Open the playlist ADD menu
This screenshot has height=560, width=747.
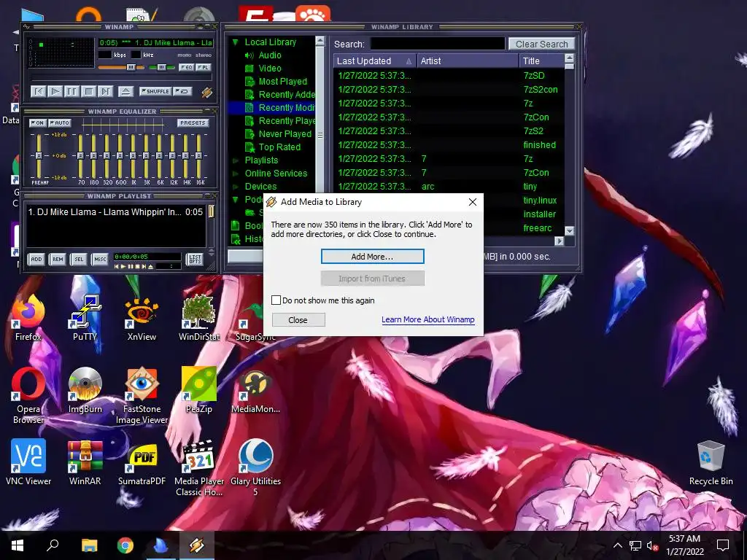click(36, 259)
